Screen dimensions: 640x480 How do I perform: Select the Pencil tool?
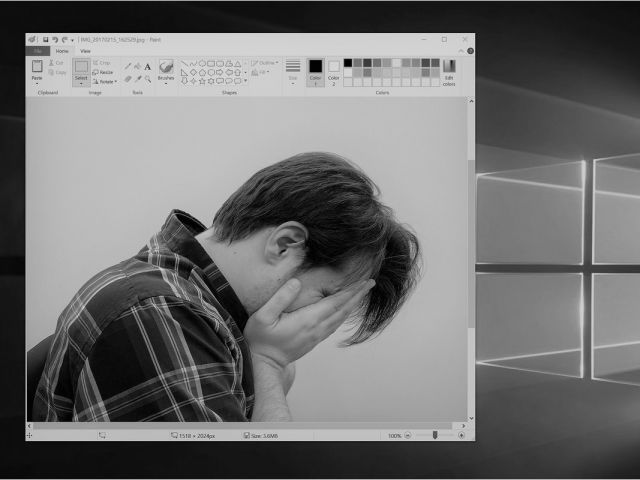click(127, 66)
